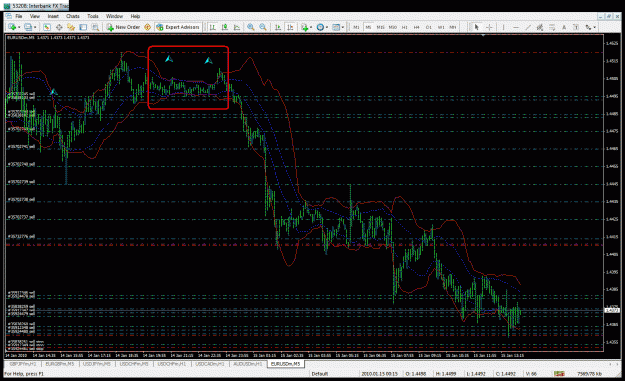The height and width of the screenshot is (381, 625).
Task: Open the View menu
Action: tap(35, 16)
